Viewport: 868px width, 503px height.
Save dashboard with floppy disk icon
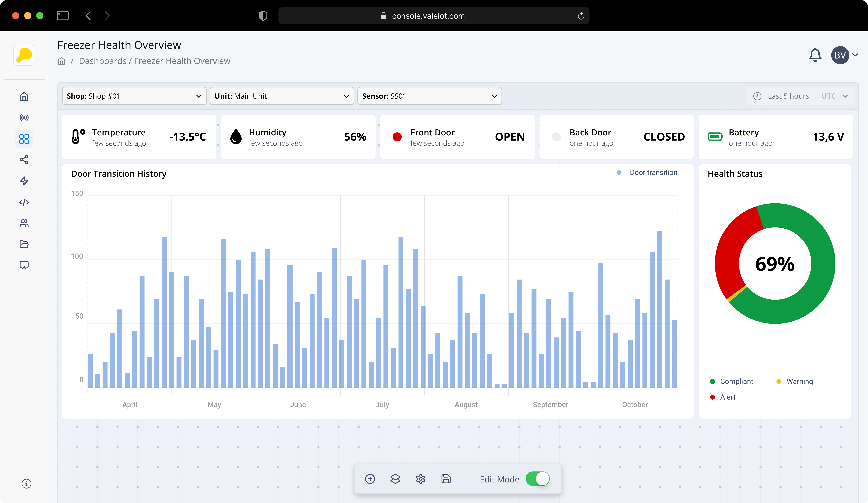[x=446, y=479]
